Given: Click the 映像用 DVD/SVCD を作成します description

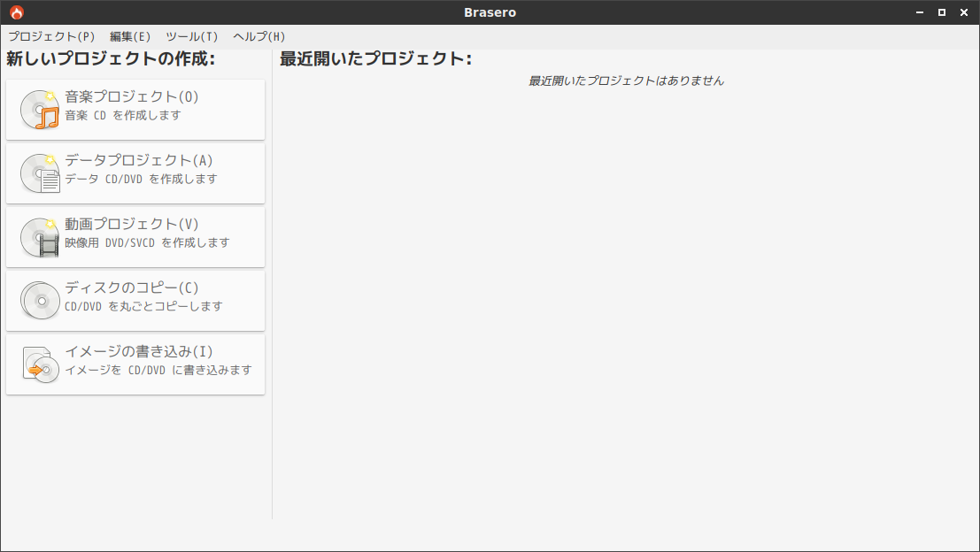Looking at the screenshot, I should [x=148, y=243].
